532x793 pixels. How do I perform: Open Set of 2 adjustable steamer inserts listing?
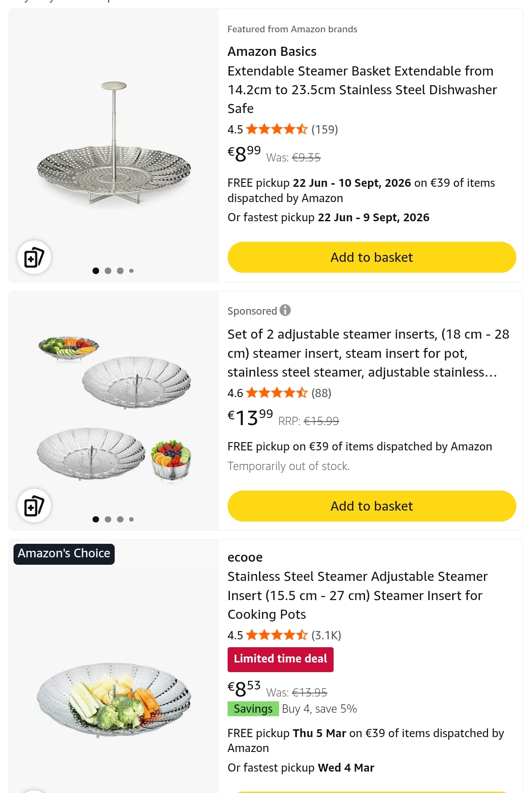click(x=368, y=353)
